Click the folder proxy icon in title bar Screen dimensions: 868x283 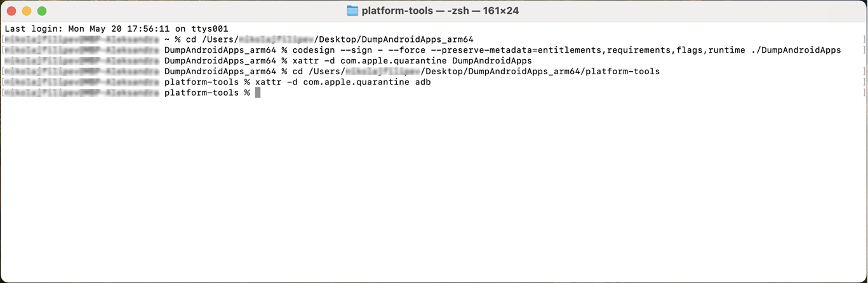tap(352, 10)
